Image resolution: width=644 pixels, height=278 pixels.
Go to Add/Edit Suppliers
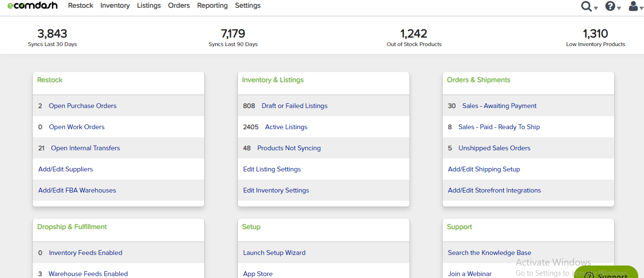[65, 169]
